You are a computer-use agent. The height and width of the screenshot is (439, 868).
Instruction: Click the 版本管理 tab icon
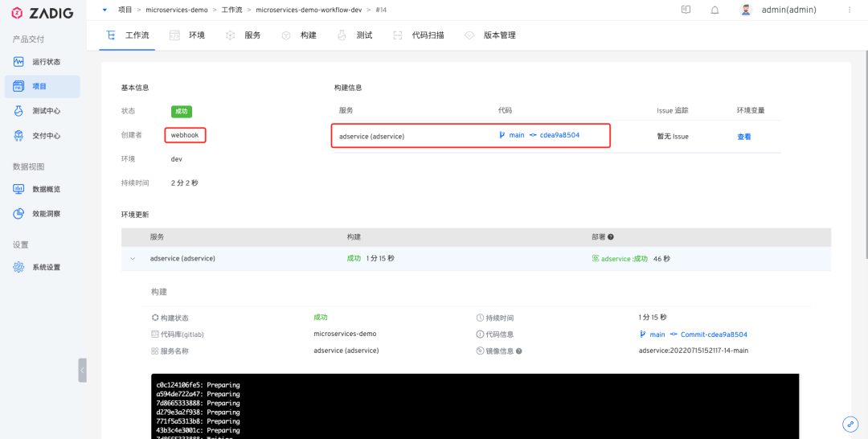click(469, 35)
